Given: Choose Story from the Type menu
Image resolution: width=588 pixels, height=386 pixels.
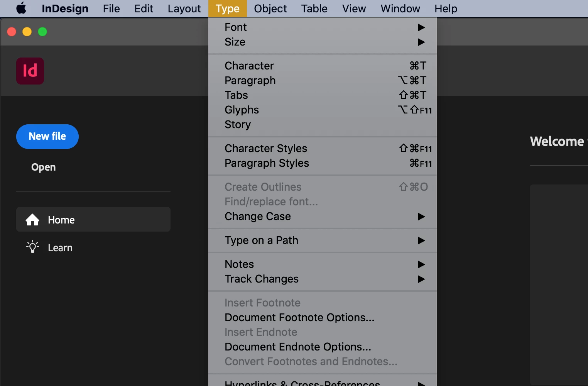Looking at the screenshot, I should [x=323, y=125].
